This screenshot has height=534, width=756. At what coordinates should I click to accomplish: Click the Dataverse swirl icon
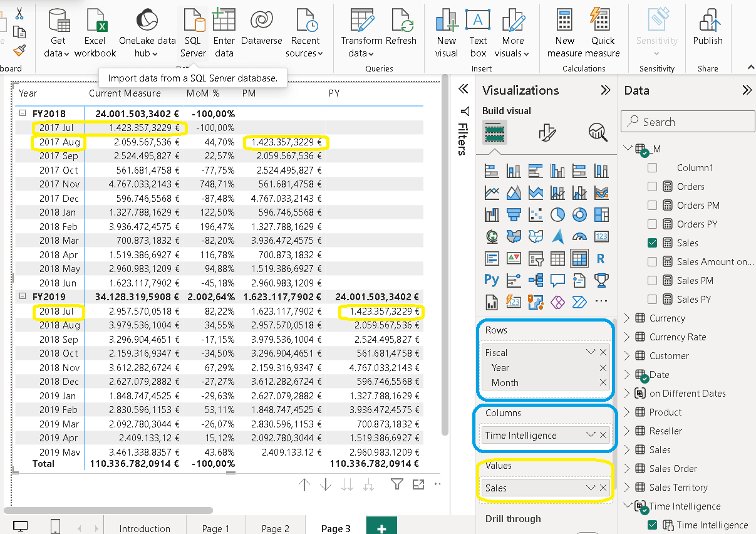(261, 21)
